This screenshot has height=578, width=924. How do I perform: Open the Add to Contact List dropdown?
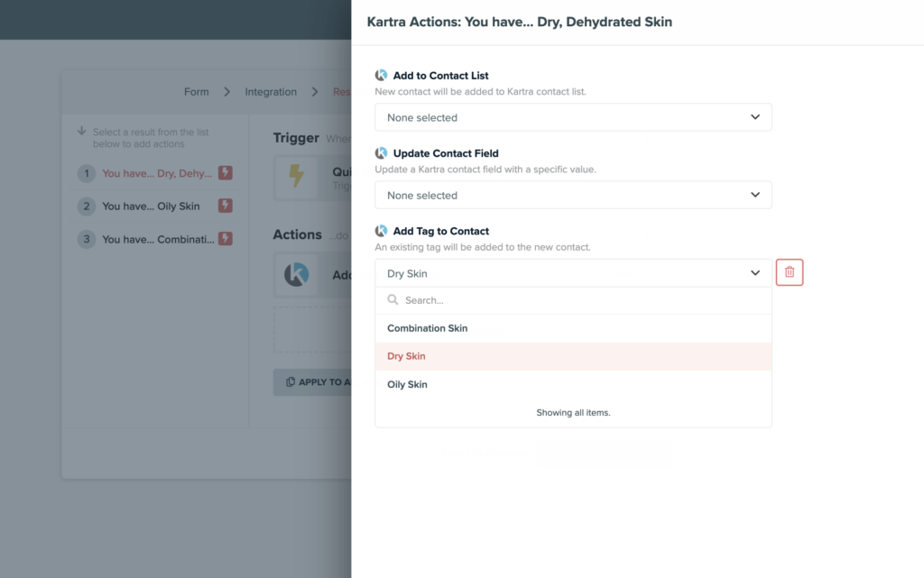click(x=573, y=117)
